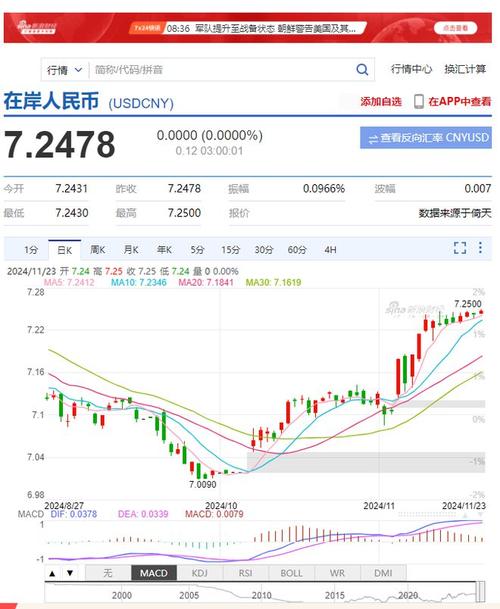Click the current price 7.2478
The width and height of the screenshot is (500, 609).
[x=59, y=144]
